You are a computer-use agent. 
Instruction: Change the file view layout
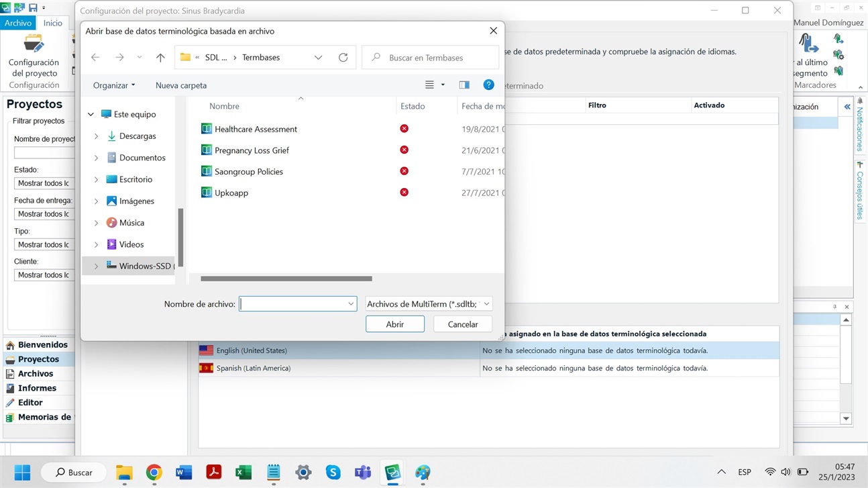[x=429, y=85]
